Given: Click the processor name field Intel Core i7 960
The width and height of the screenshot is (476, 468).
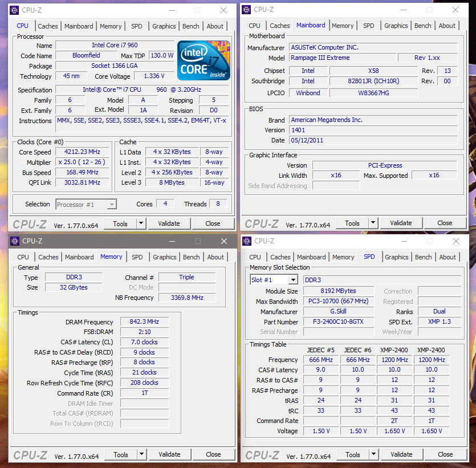Looking at the screenshot, I should [x=115, y=45].
